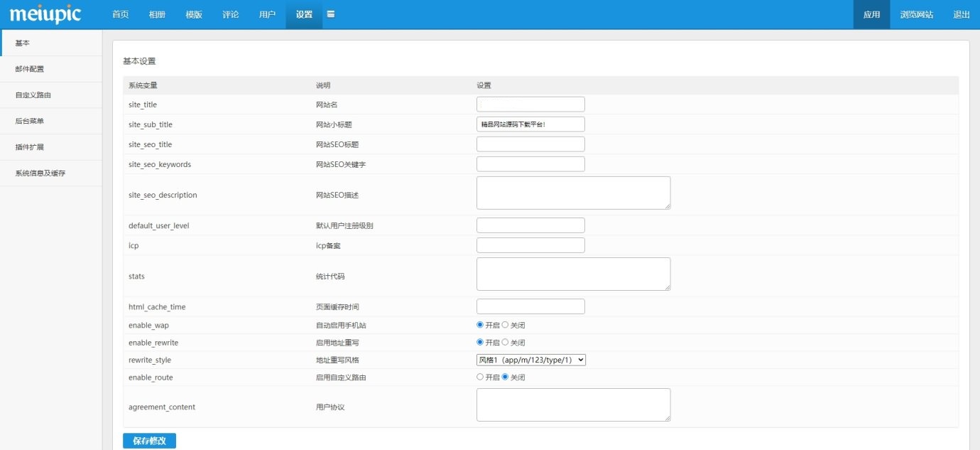Focus the site_seo_title input field
This screenshot has height=450, width=980.
click(530, 144)
